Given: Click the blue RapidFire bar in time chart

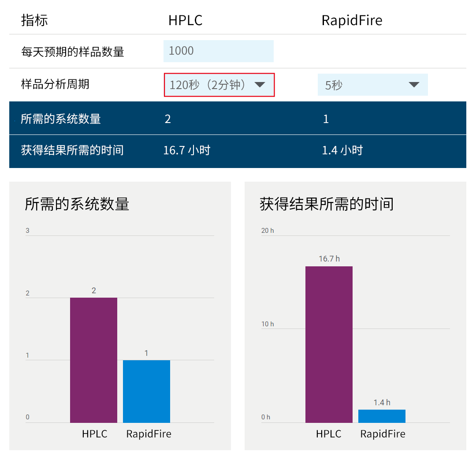Looking at the screenshot, I should (382, 416).
